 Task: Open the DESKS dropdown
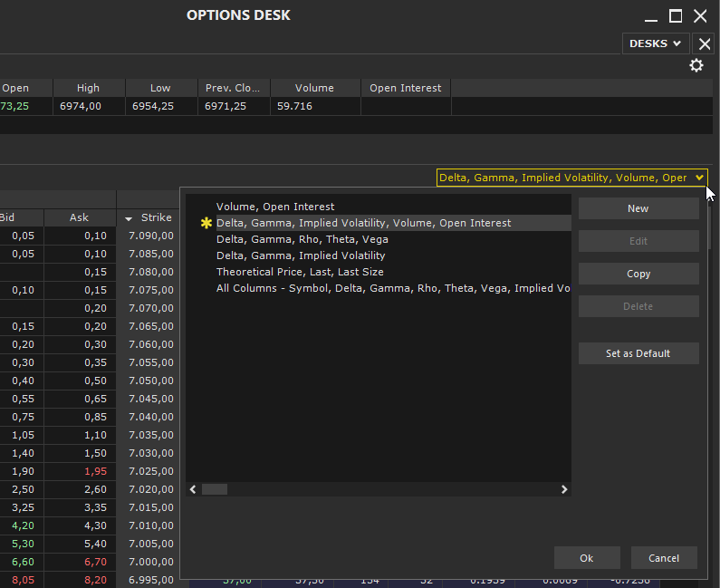(x=656, y=43)
